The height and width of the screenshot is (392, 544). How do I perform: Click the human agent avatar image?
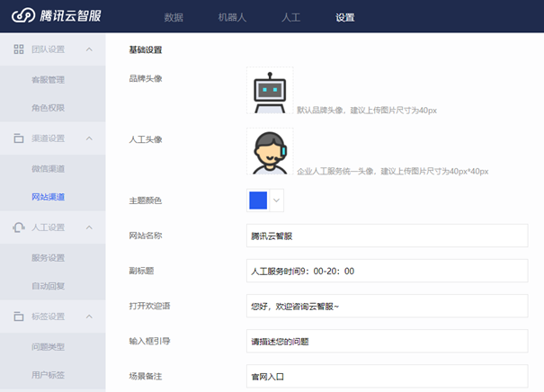[x=270, y=151]
